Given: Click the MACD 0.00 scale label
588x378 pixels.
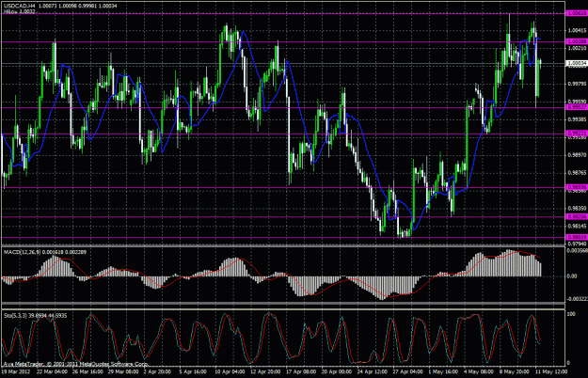Looking at the screenshot, I should (x=572, y=276).
